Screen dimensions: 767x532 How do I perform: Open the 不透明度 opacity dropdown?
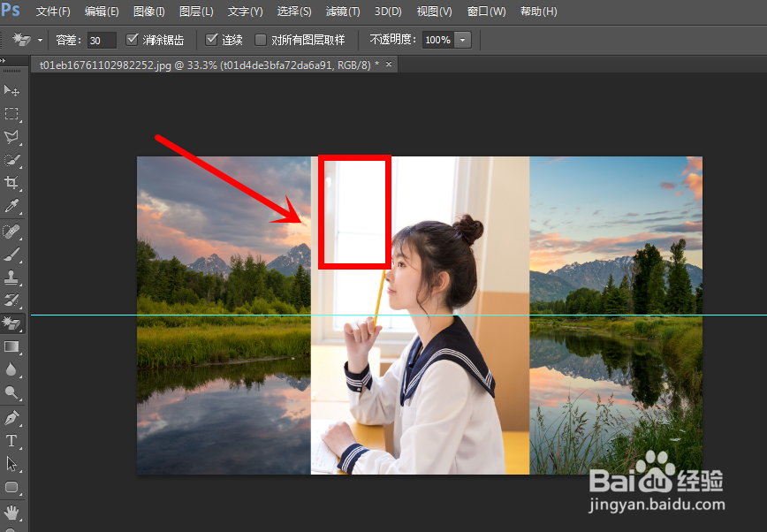[x=462, y=39]
